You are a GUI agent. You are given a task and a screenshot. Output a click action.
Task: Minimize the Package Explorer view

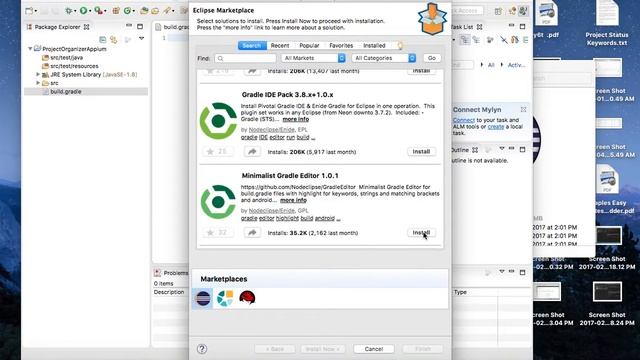tap(129, 26)
